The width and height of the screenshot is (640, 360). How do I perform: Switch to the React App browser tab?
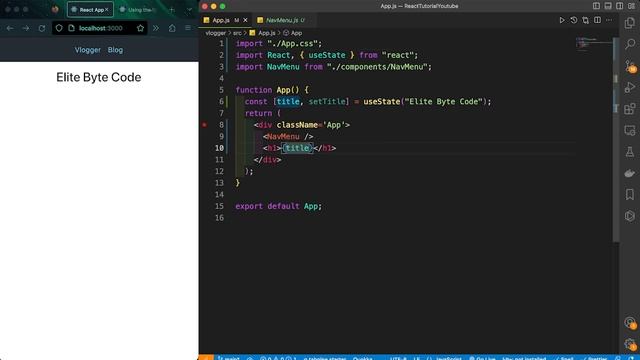(x=90, y=10)
